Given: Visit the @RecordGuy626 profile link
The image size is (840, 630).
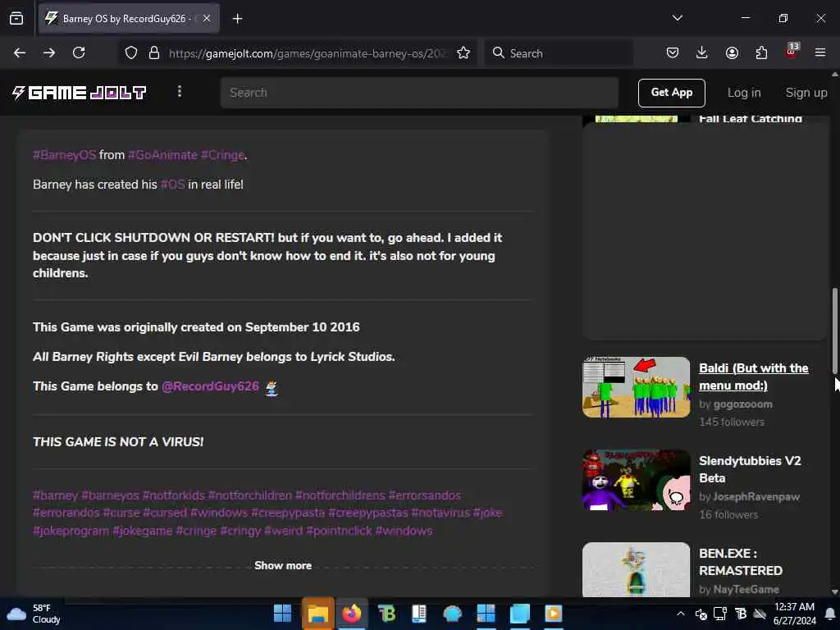Looking at the screenshot, I should [210, 386].
